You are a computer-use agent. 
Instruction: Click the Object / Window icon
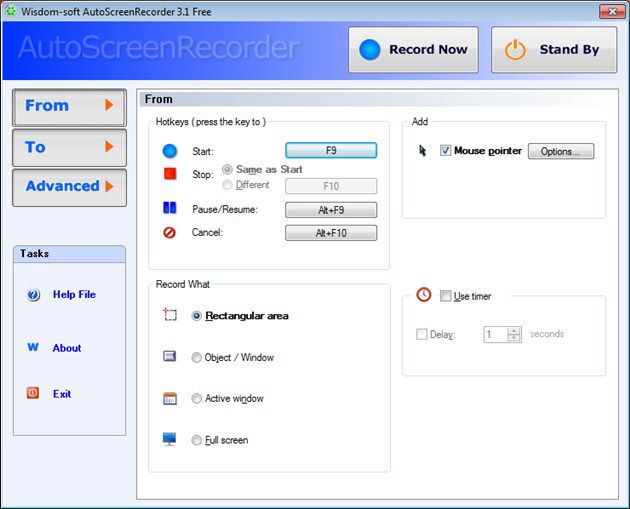(170, 356)
